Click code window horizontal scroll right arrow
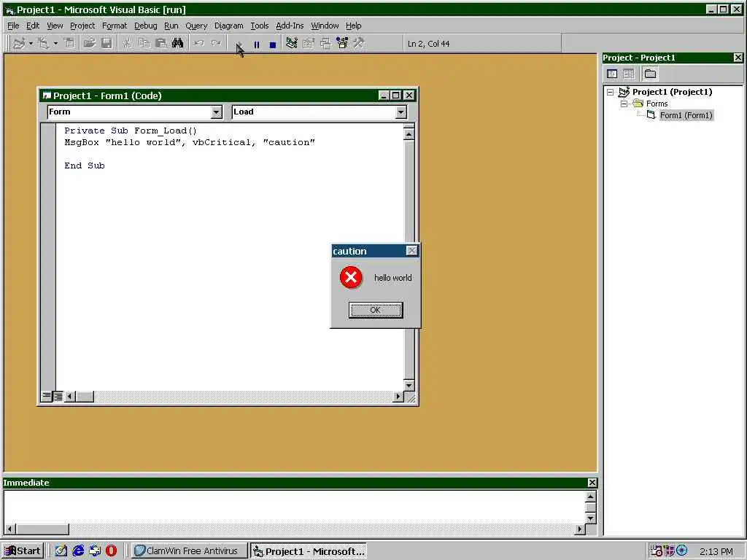 [398, 396]
